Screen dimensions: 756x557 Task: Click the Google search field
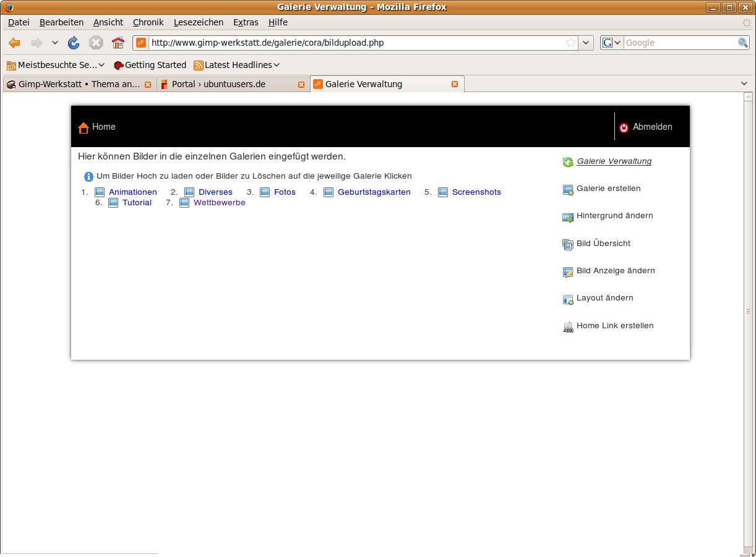681,43
